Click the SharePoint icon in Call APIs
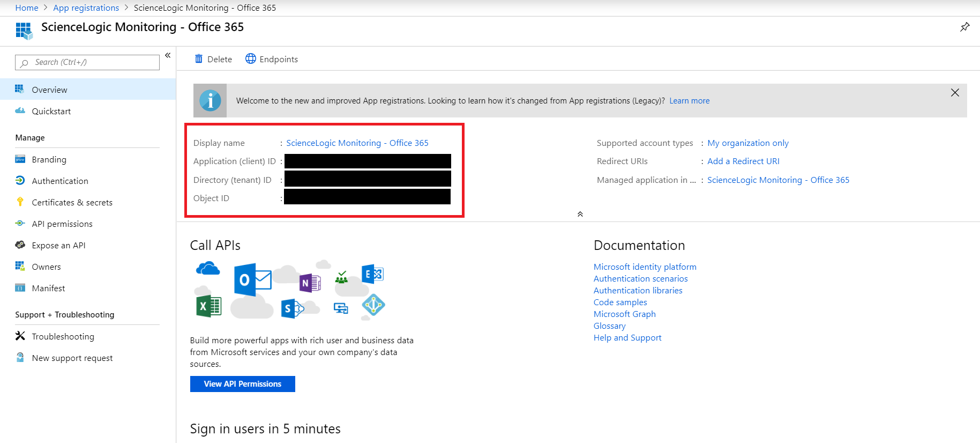Image resolution: width=980 pixels, height=443 pixels. tap(292, 309)
